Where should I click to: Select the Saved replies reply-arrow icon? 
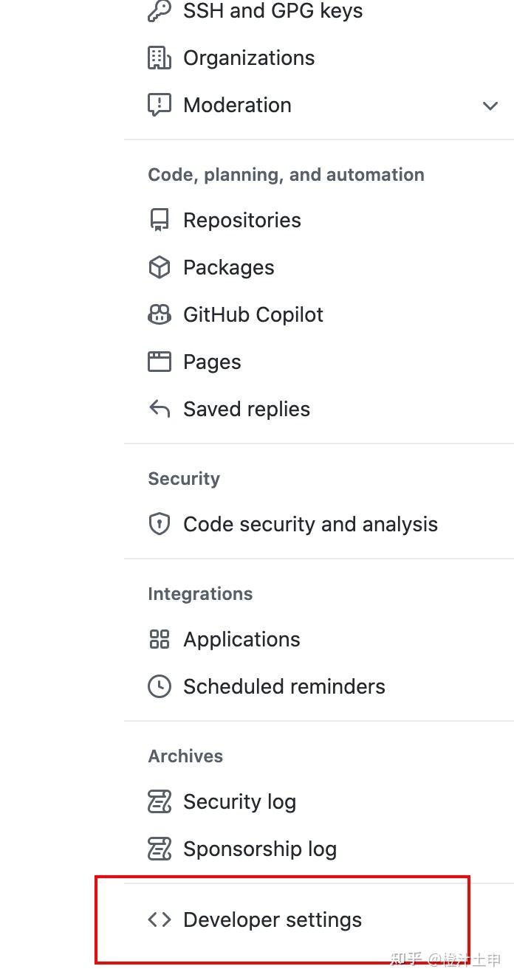[160, 409]
